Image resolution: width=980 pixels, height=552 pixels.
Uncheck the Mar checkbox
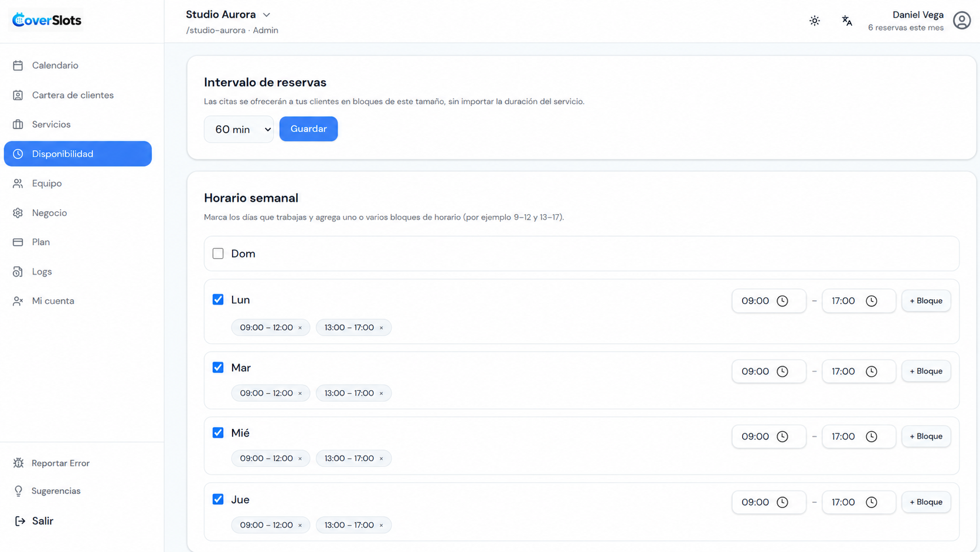[x=218, y=367]
